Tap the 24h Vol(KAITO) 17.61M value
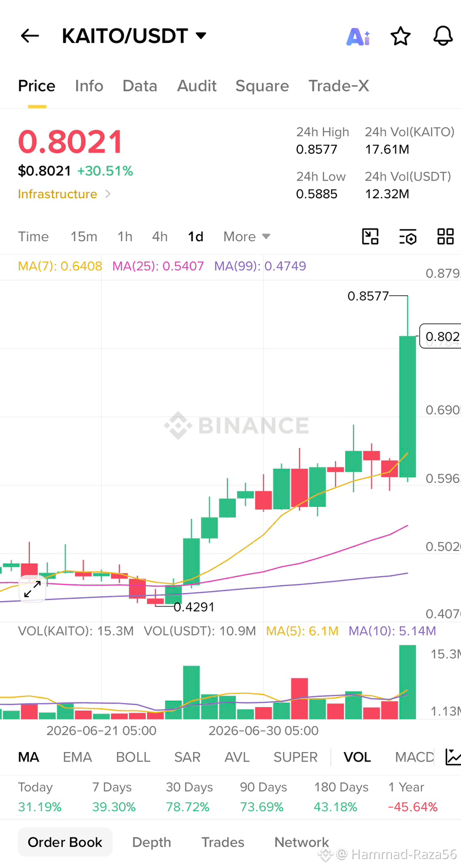461x868 pixels. tap(387, 150)
